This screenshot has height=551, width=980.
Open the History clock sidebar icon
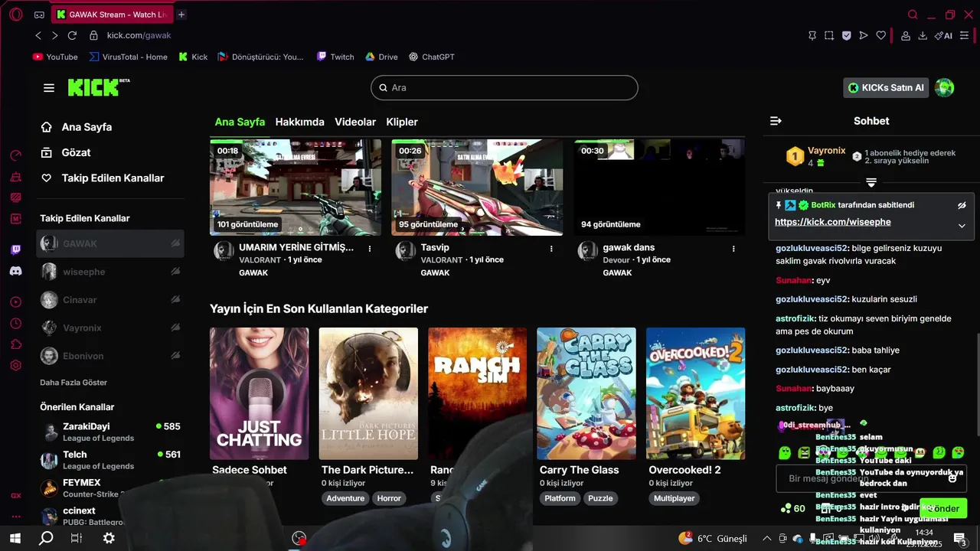pyautogui.click(x=16, y=324)
